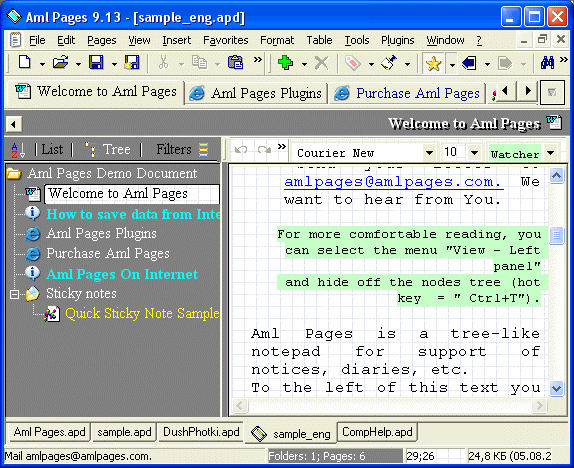Switch to the CompHelp.apd document tab
The image size is (574, 468).
[377, 432]
